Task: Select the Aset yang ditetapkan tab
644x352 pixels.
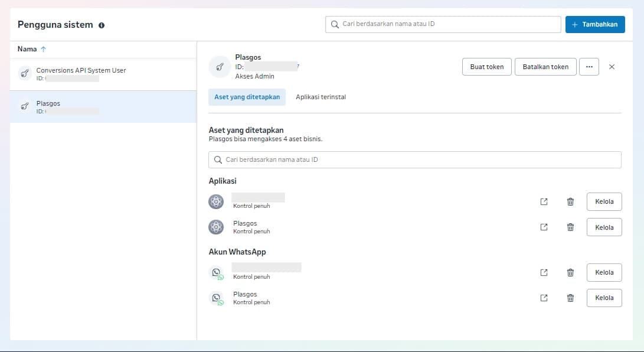Action: click(247, 97)
